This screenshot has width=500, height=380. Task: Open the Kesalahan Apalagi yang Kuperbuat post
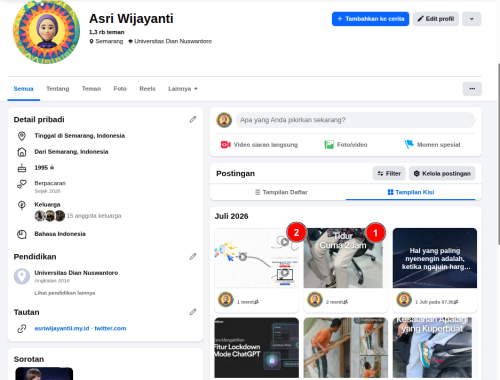pos(435,348)
